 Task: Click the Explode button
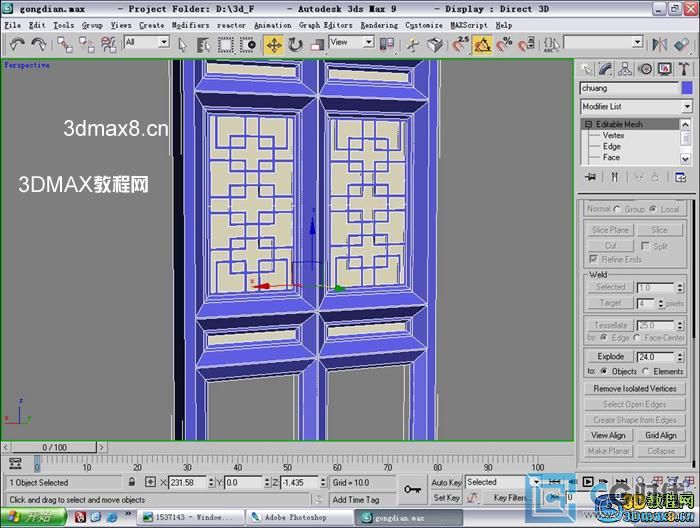pos(610,356)
